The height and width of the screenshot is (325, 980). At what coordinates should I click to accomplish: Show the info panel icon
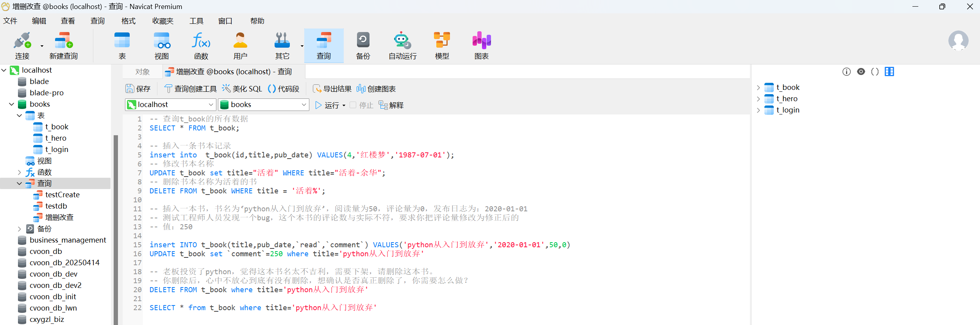tap(846, 71)
